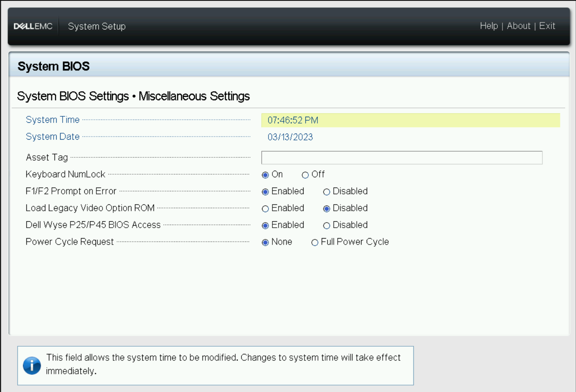This screenshot has height=392, width=576.
Task: Select the System Date value 03/13/2023
Action: (x=290, y=137)
